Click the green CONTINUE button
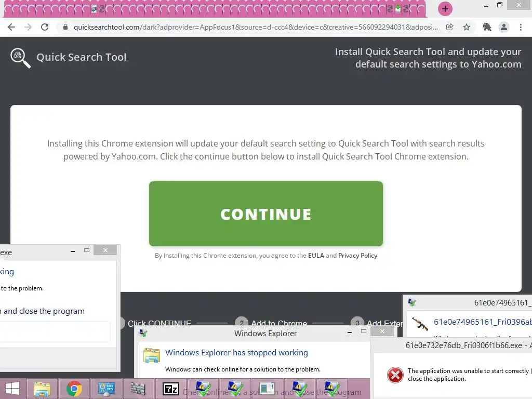The width and height of the screenshot is (532, 399). [x=265, y=214]
